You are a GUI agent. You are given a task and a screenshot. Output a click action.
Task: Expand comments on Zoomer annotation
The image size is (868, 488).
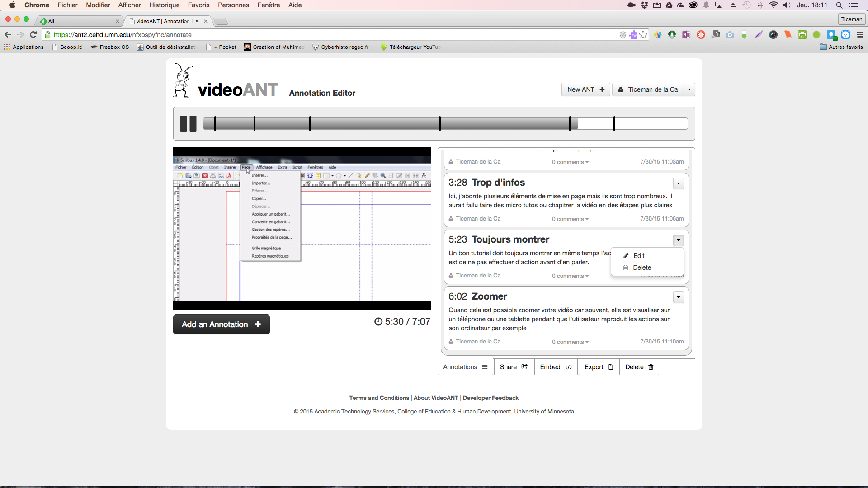[570, 342]
